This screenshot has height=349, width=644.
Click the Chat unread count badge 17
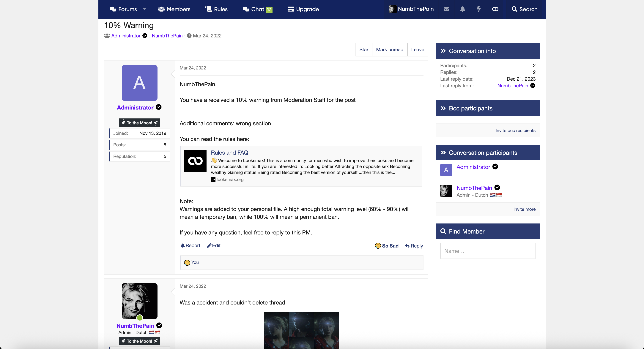[x=269, y=9]
